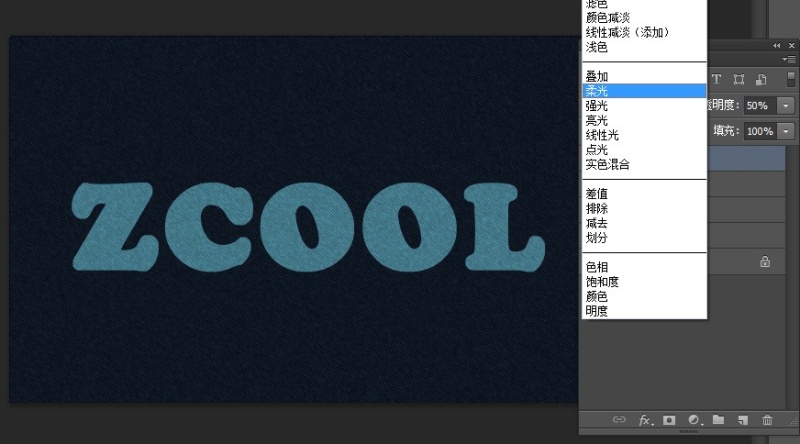Create a new layer group folder

[718, 421]
